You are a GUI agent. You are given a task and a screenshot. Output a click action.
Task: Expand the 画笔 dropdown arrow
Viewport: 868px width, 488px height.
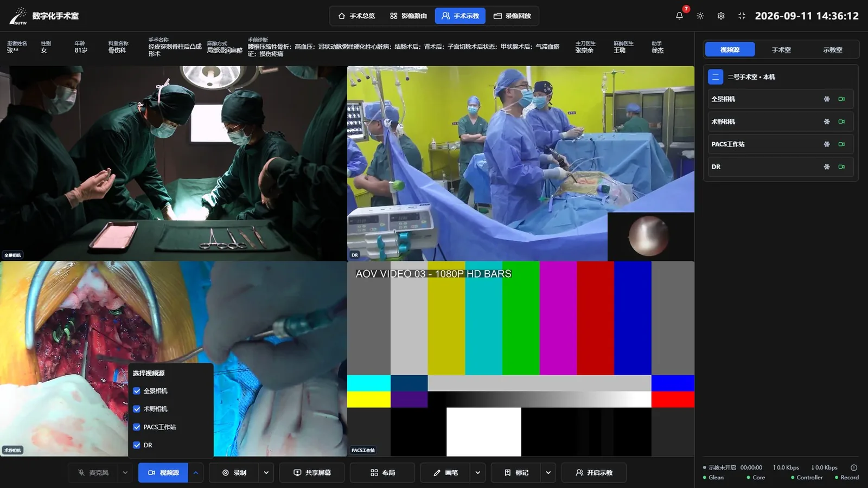(x=478, y=473)
